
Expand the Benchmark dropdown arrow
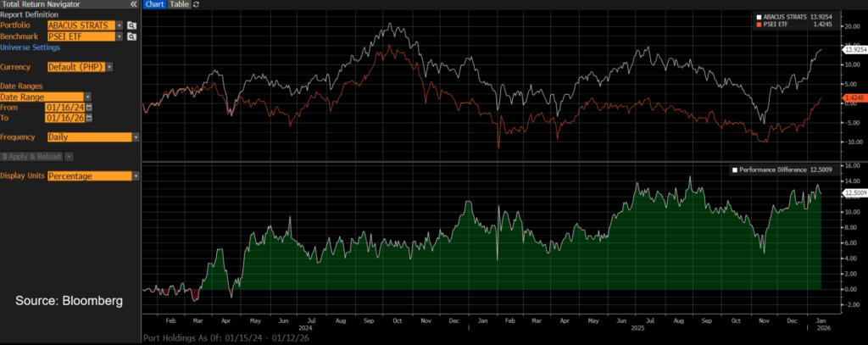(119, 36)
